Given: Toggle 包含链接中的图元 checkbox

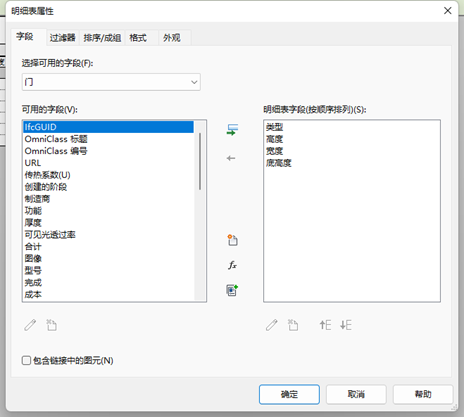Looking at the screenshot, I should click(x=26, y=360).
